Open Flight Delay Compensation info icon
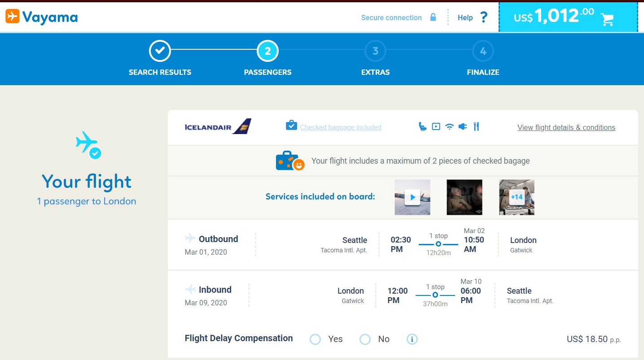The width and height of the screenshot is (644, 360). click(412, 339)
